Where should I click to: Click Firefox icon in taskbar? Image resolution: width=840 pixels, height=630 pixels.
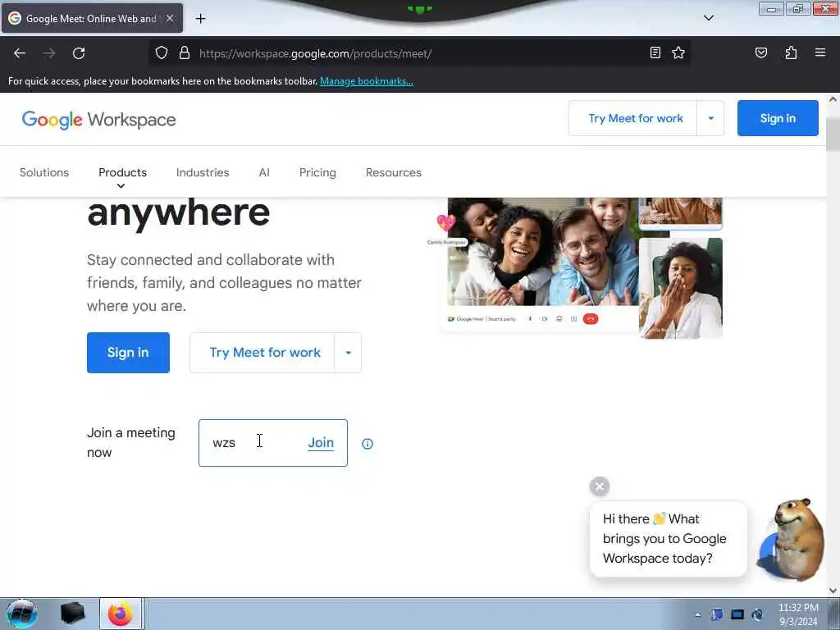tap(121, 614)
